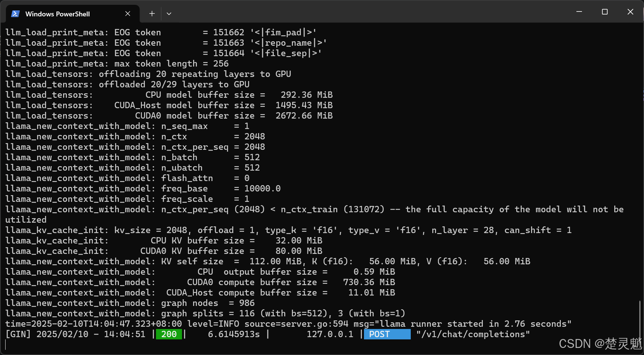Close the Windows PowerShell tab
Viewport: 644px width, 355px height.
[128, 14]
